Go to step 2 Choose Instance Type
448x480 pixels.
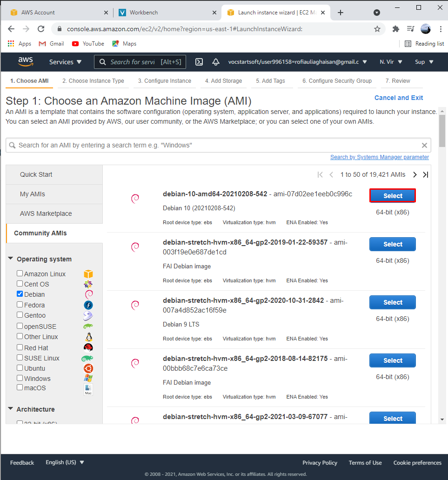coord(93,81)
